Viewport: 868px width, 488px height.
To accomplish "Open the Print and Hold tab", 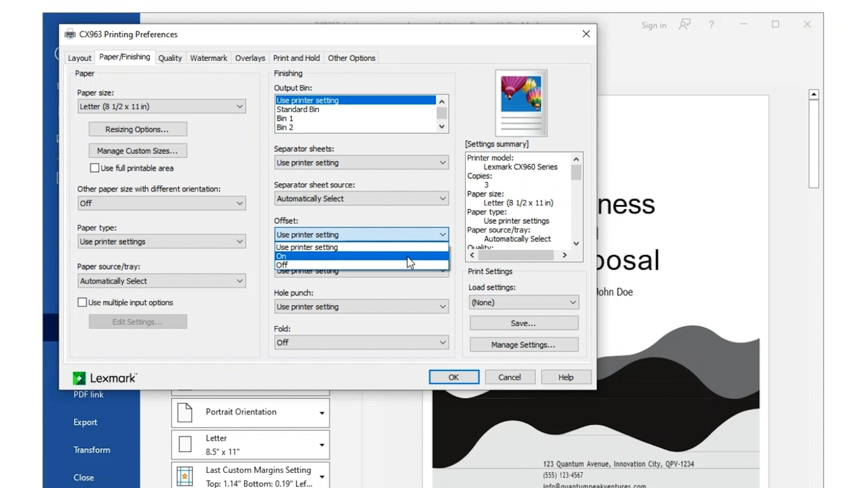I will pos(296,58).
